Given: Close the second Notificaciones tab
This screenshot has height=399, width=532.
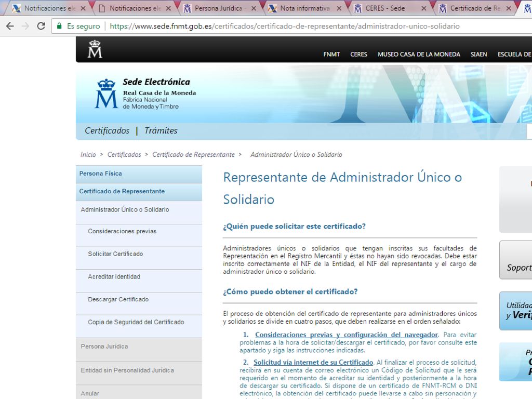Looking at the screenshot, I should coord(169,8).
